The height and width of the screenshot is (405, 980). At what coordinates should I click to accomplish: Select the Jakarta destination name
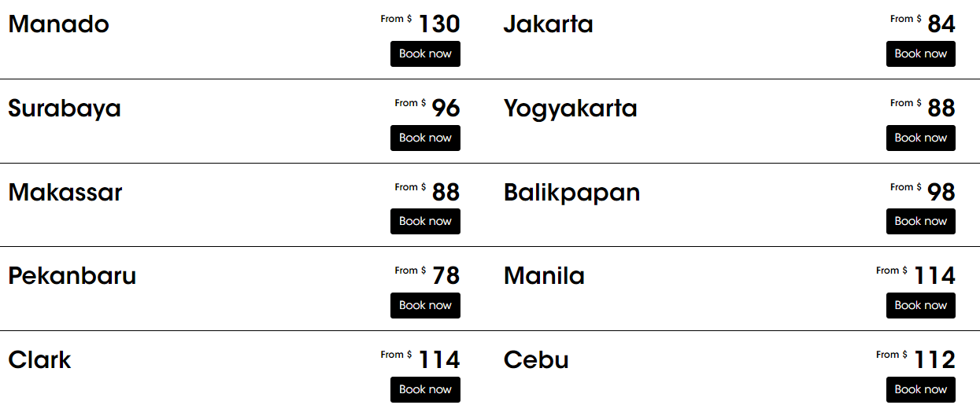[x=548, y=24]
